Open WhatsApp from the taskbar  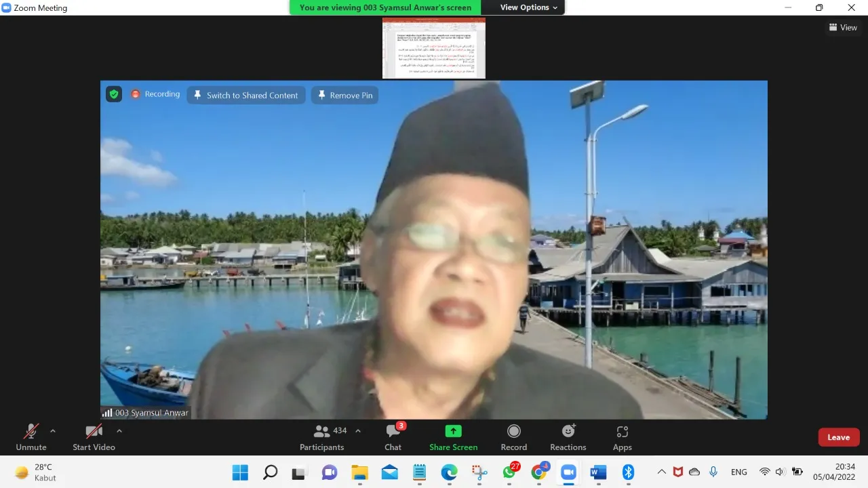point(509,472)
